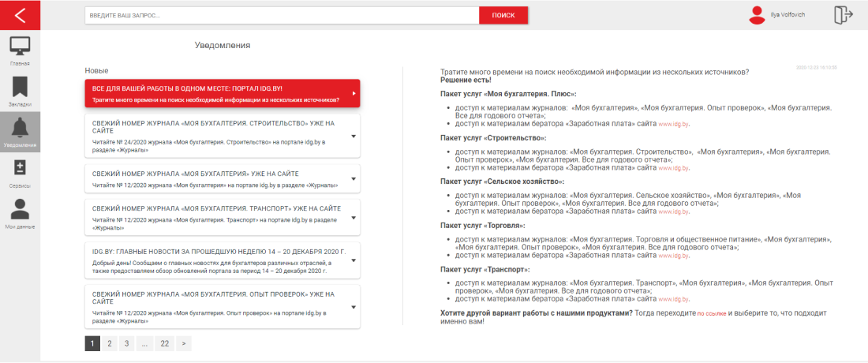Viewport: 868px width, 363px height.
Task: Open the Сервисы sidebar icon
Action: point(20,169)
